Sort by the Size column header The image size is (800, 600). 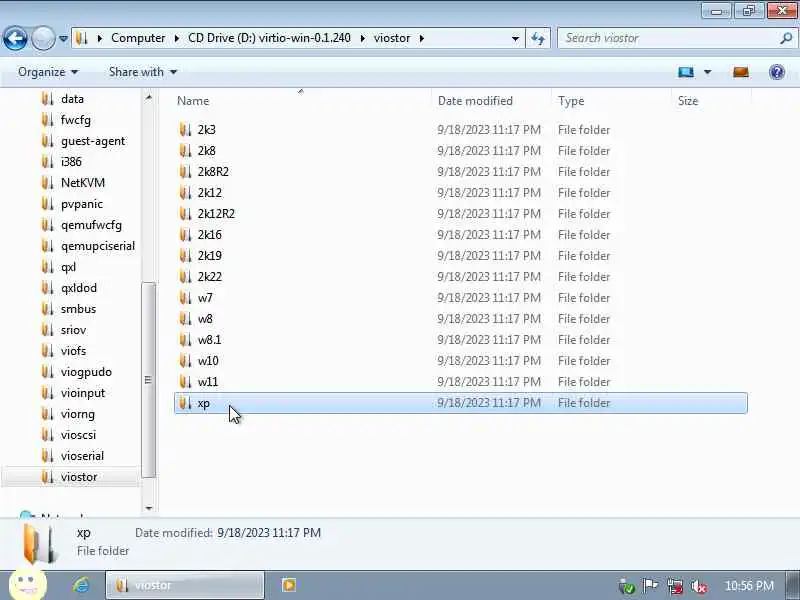(x=688, y=101)
